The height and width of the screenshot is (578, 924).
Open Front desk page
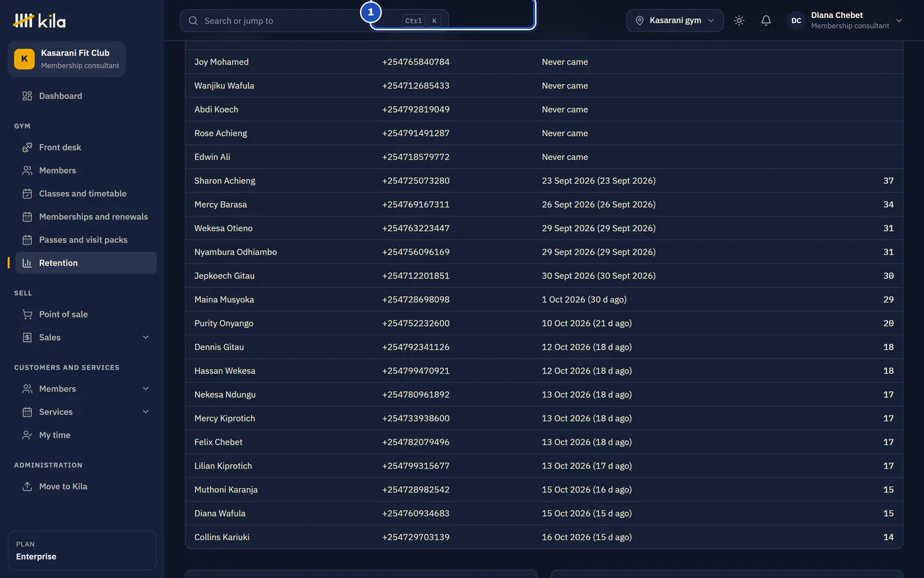(86, 147)
